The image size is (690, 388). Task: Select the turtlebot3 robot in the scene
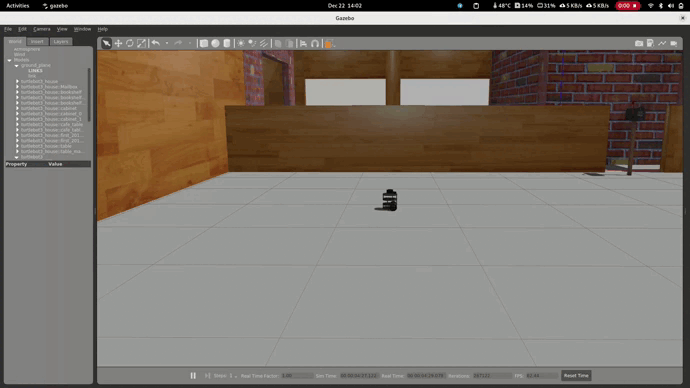[389, 200]
